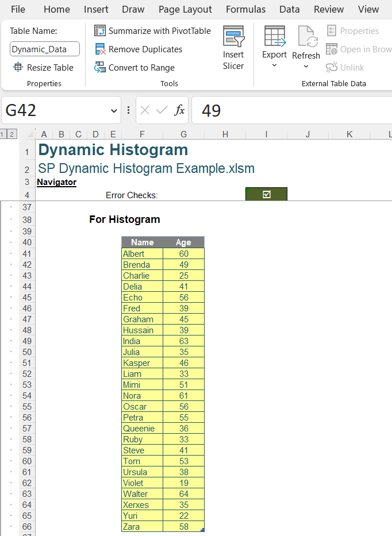Click the Table Name input field
The image size is (392, 536).
45,49
